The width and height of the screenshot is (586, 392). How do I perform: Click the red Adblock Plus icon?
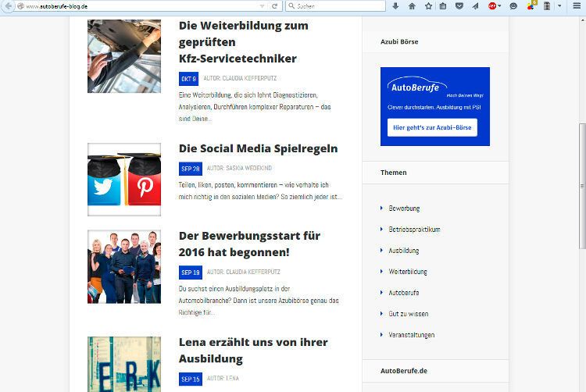(x=492, y=6)
